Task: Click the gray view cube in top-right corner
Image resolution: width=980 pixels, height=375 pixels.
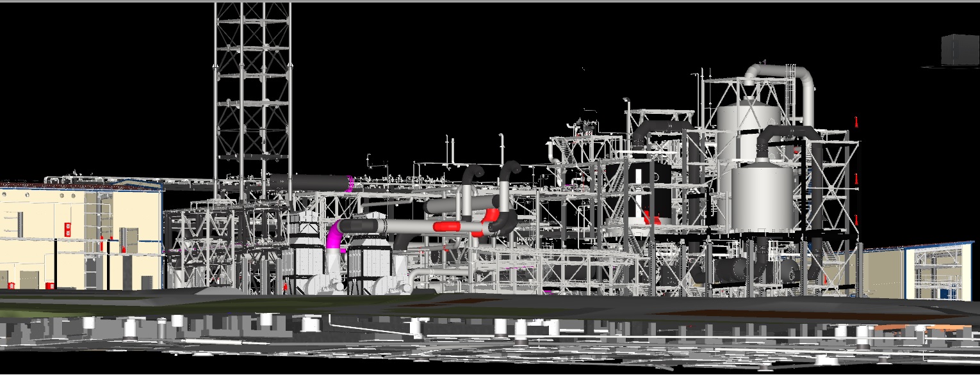Action: point(960,50)
